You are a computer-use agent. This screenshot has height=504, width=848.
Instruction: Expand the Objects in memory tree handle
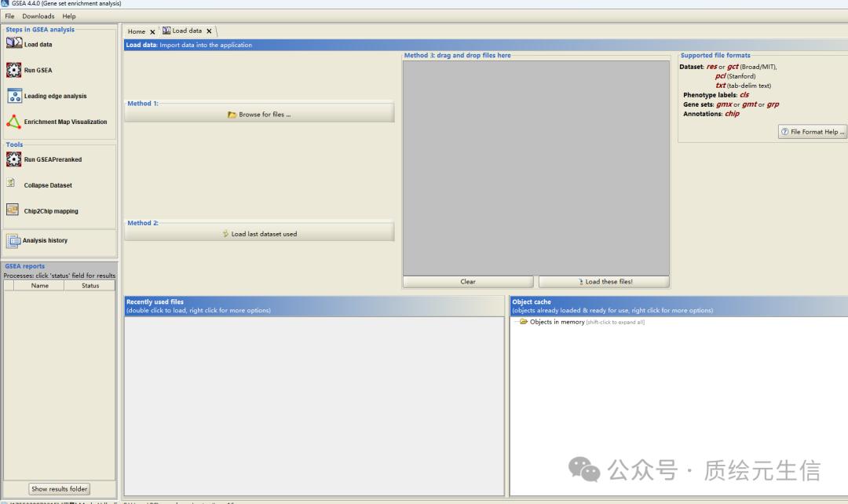tap(515, 322)
